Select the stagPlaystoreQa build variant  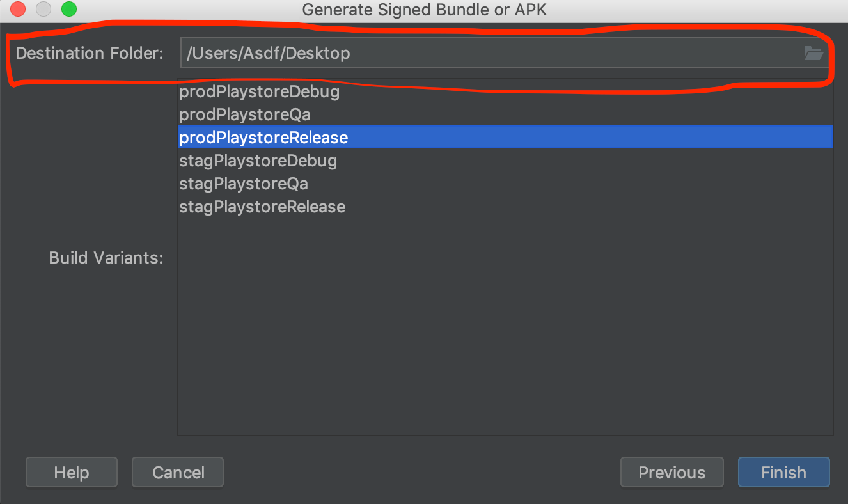[243, 184]
